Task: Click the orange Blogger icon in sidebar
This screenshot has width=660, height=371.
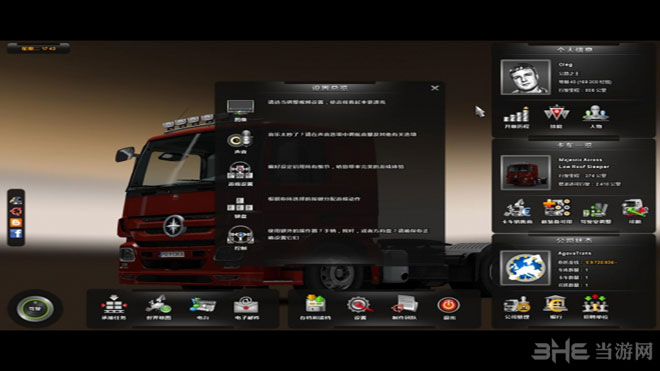Action: [16, 222]
